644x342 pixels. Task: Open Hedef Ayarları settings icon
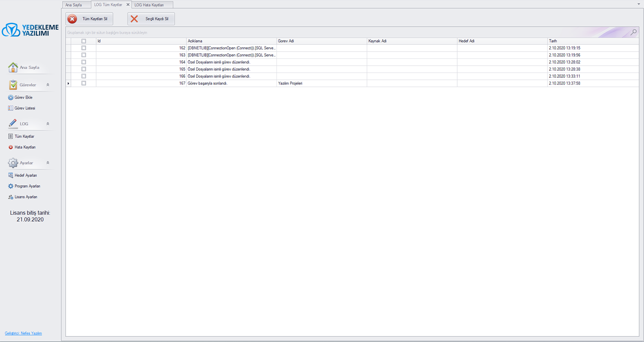click(11, 175)
